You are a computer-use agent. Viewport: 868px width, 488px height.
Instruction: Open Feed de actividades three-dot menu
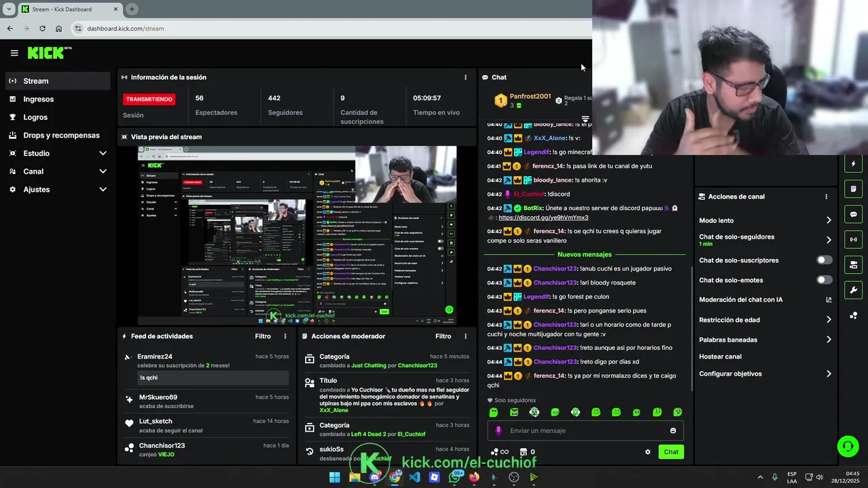coord(285,336)
